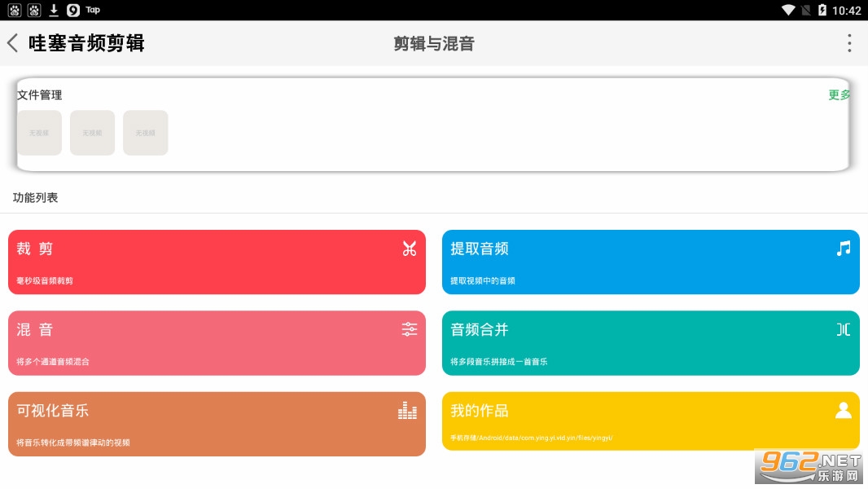Select the third empty file thumbnail

pos(146,133)
